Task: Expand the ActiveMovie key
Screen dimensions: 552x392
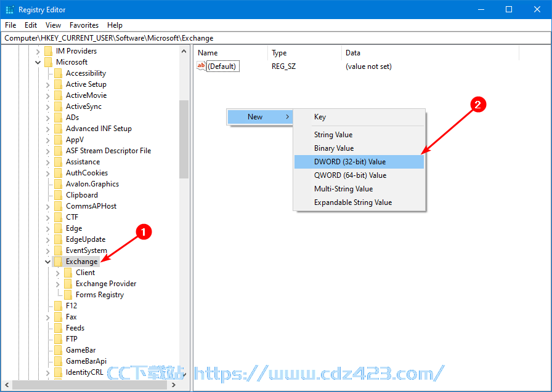Action: 48,95
